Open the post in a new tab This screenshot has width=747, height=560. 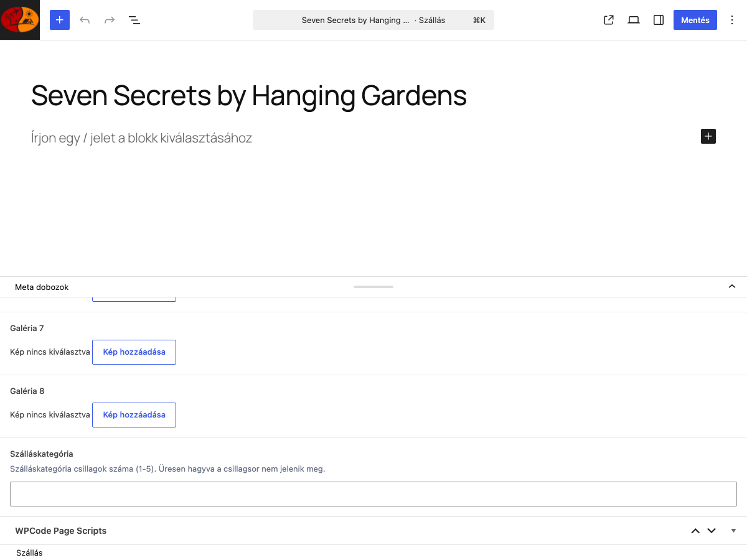click(609, 20)
